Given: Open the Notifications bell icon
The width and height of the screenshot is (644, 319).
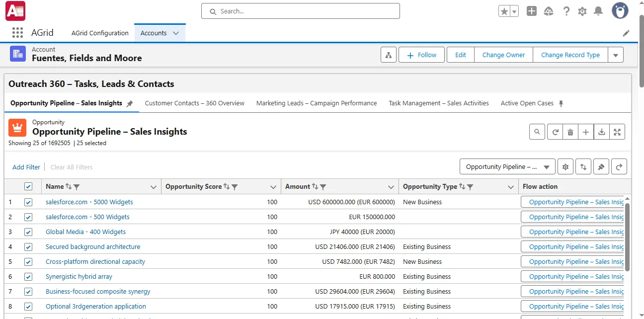Looking at the screenshot, I should (x=599, y=11).
